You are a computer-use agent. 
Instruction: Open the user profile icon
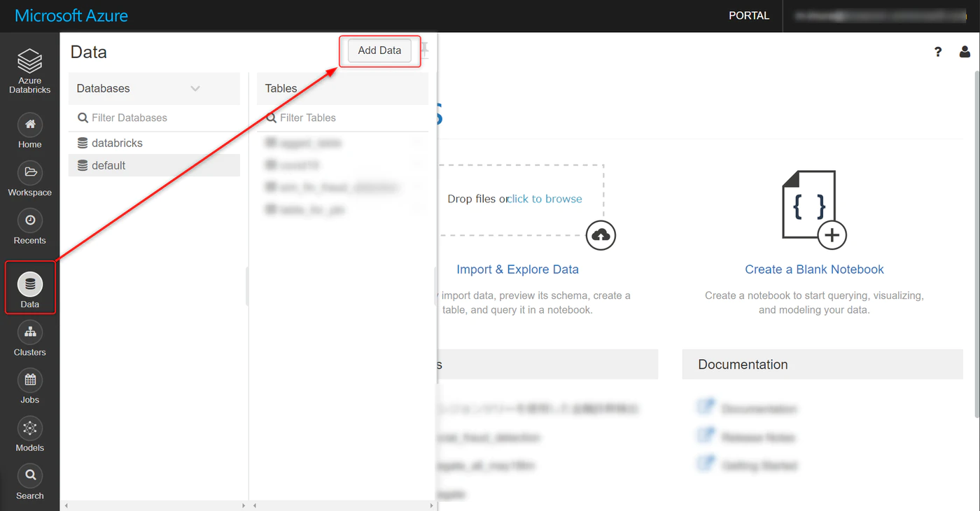(x=965, y=52)
